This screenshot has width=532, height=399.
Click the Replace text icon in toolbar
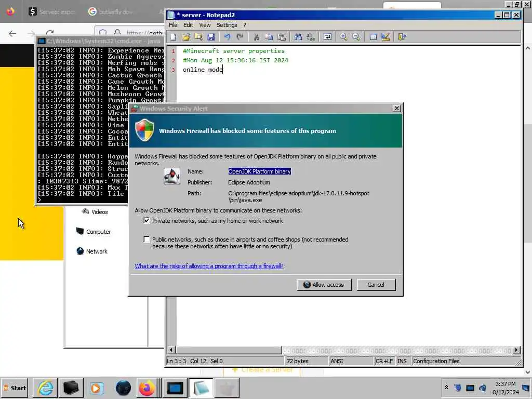(x=311, y=37)
